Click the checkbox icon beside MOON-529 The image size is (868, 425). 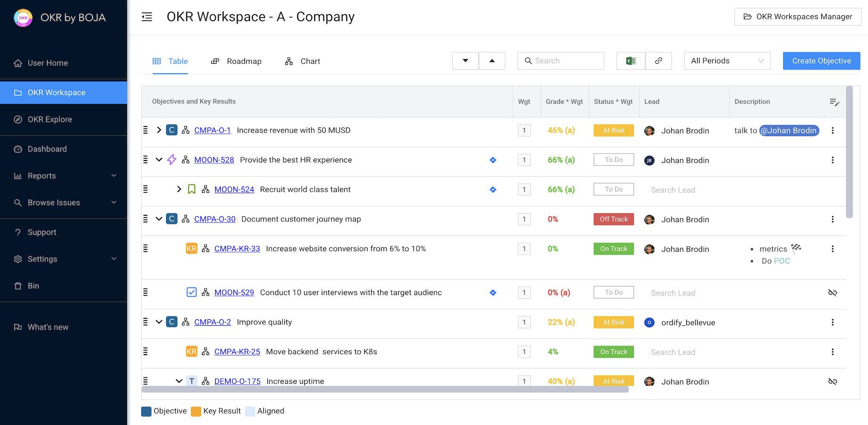tap(192, 292)
